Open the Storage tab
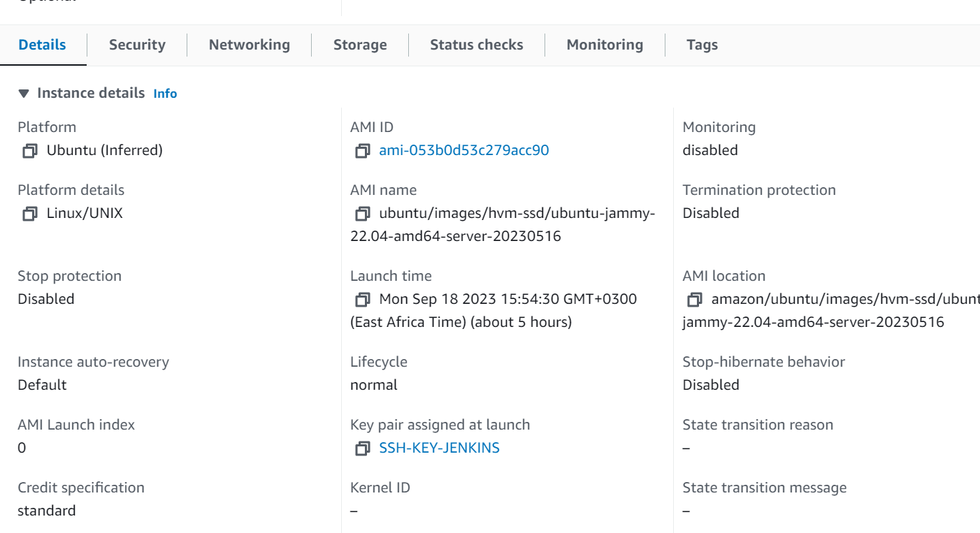The image size is (980, 533). tap(360, 45)
